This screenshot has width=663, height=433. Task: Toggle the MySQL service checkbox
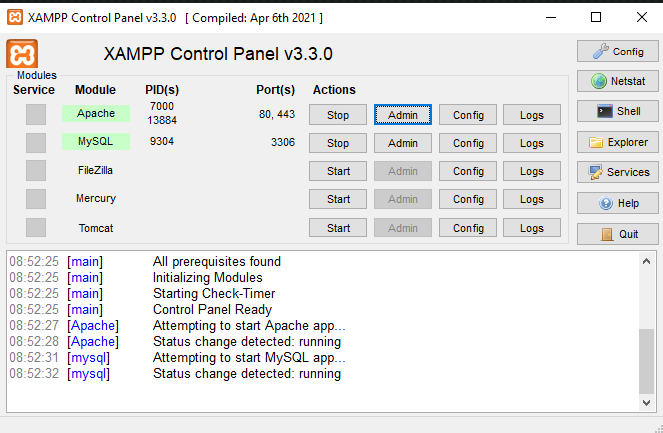[36, 143]
